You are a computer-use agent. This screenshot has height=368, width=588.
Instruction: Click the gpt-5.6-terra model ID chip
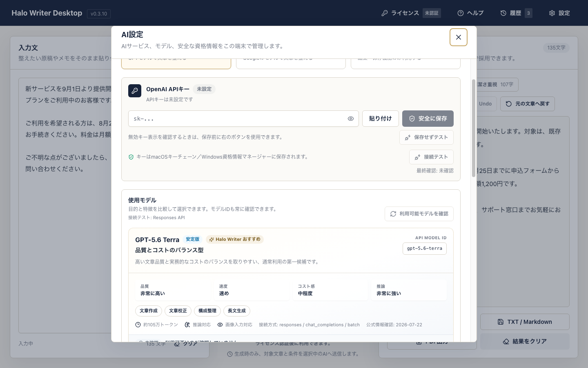click(x=424, y=249)
